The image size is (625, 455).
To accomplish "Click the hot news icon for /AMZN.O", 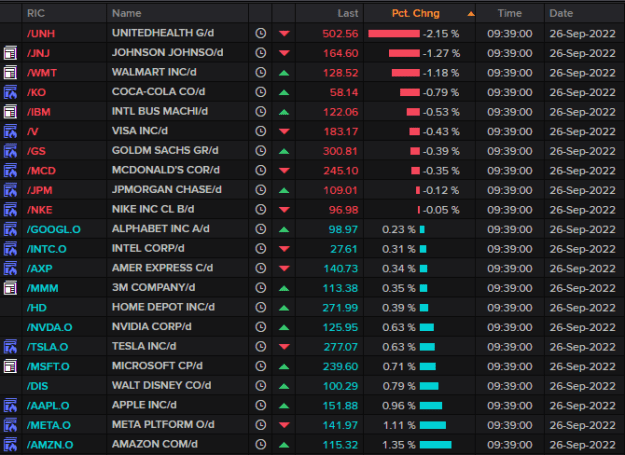I will click(x=10, y=444).
